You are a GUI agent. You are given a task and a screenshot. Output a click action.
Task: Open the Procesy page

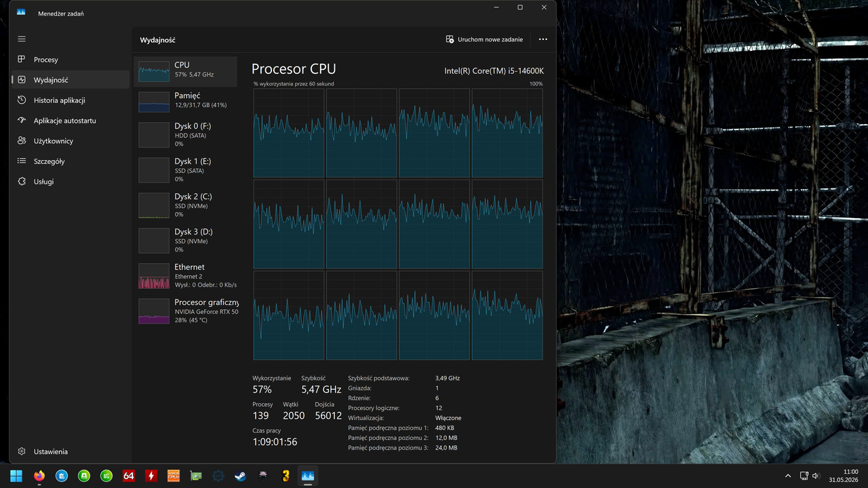[71, 60]
